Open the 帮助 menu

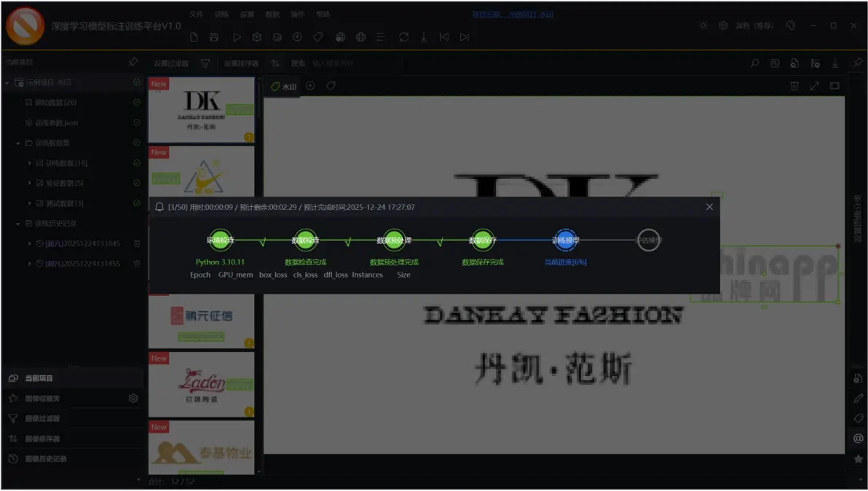323,15
